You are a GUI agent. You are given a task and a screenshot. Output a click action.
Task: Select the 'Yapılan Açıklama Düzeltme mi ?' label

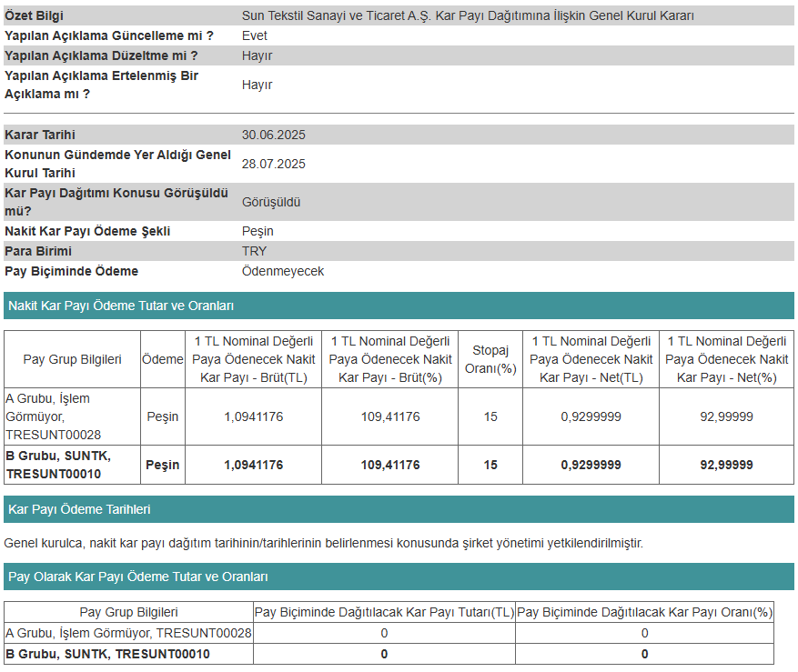pyautogui.click(x=101, y=55)
